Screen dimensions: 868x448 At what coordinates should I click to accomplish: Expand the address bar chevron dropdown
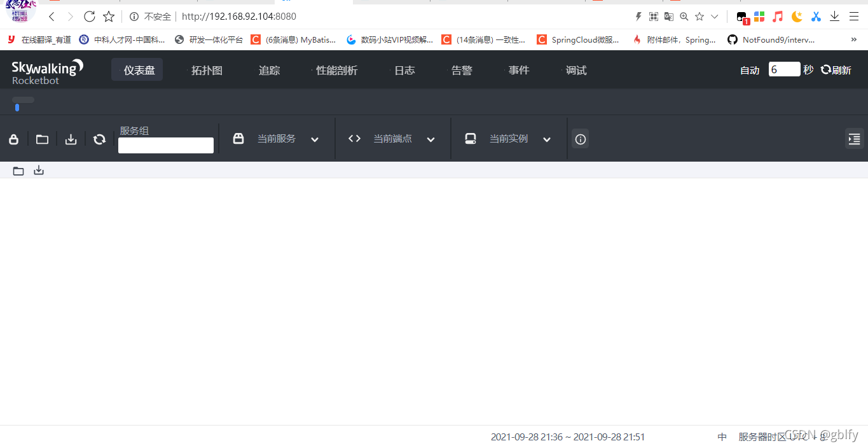(715, 17)
